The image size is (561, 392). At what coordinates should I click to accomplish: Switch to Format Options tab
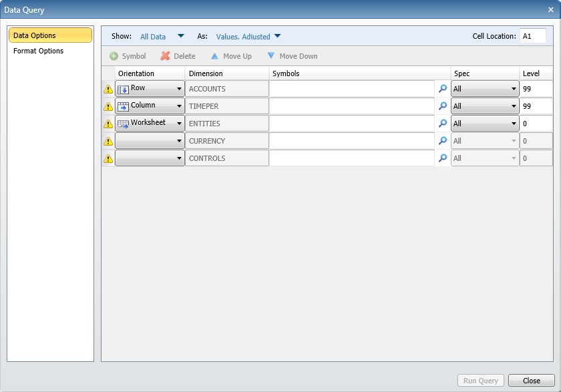(x=39, y=51)
